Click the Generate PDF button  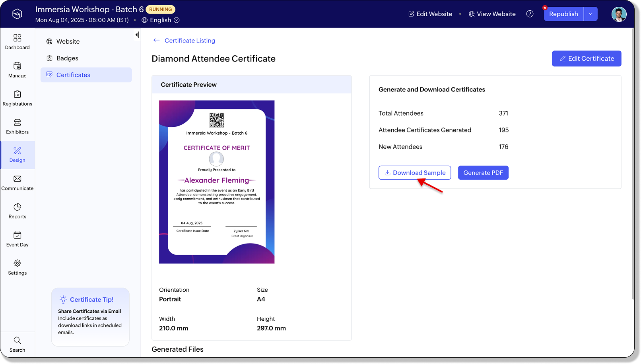pos(483,172)
